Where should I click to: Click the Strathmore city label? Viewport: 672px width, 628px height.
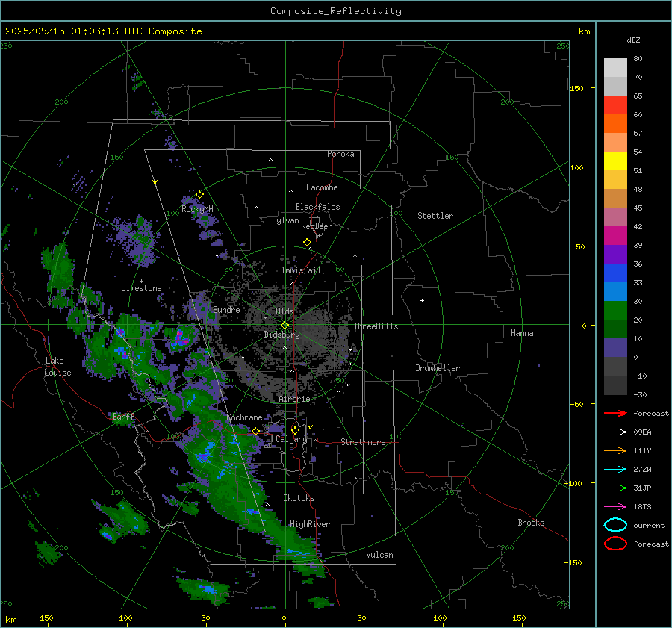(363, 442)
